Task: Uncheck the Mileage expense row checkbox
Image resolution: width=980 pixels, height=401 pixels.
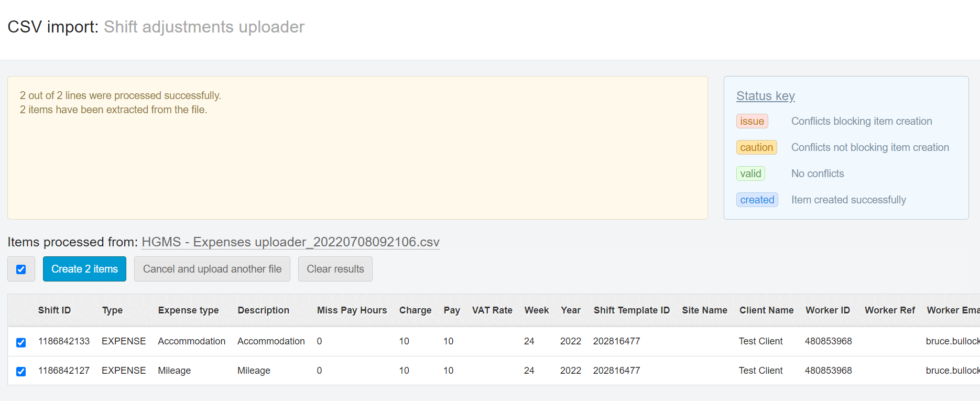Action: tap(21, 372)
